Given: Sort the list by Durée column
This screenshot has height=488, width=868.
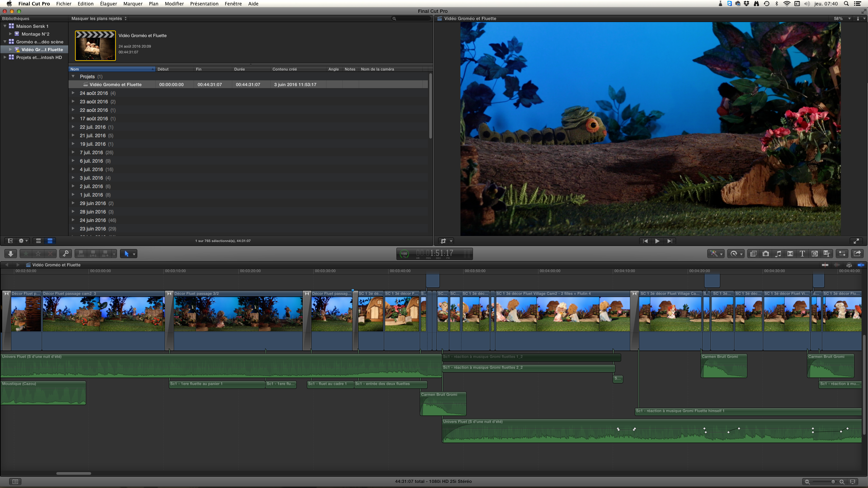Looking at the screenshot, I should (x=251, y=69).
